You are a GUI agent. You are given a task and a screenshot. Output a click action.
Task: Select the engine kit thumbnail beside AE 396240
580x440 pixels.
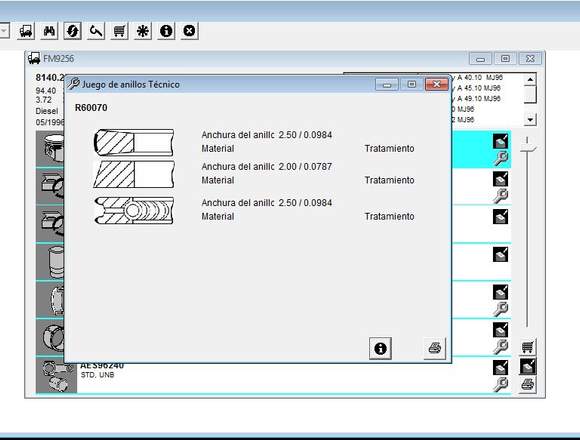56,375
